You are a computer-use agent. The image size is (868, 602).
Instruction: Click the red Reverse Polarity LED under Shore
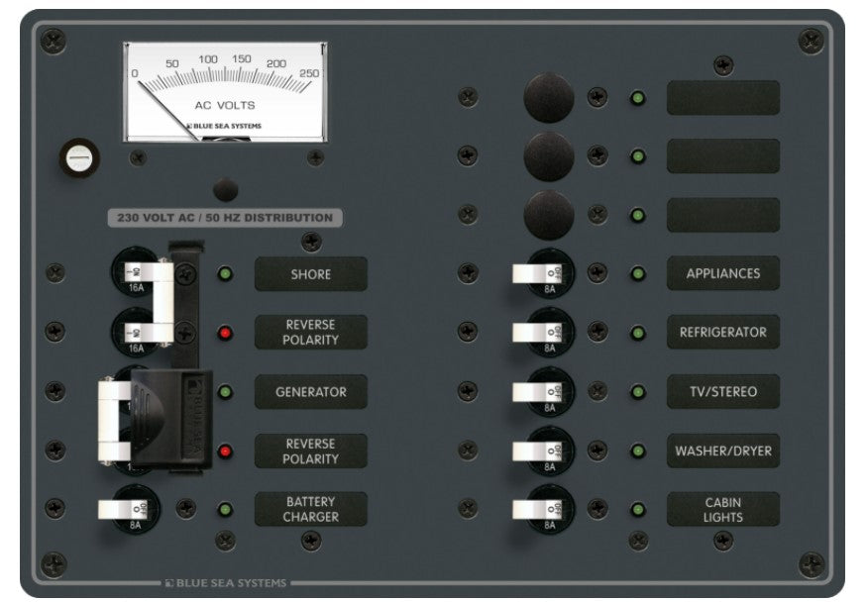(226, 334)
